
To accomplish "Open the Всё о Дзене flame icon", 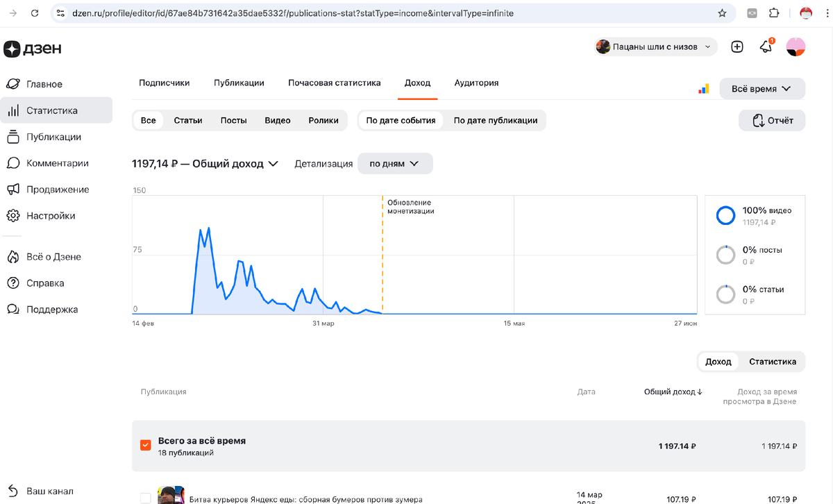I will coord(13,257).
